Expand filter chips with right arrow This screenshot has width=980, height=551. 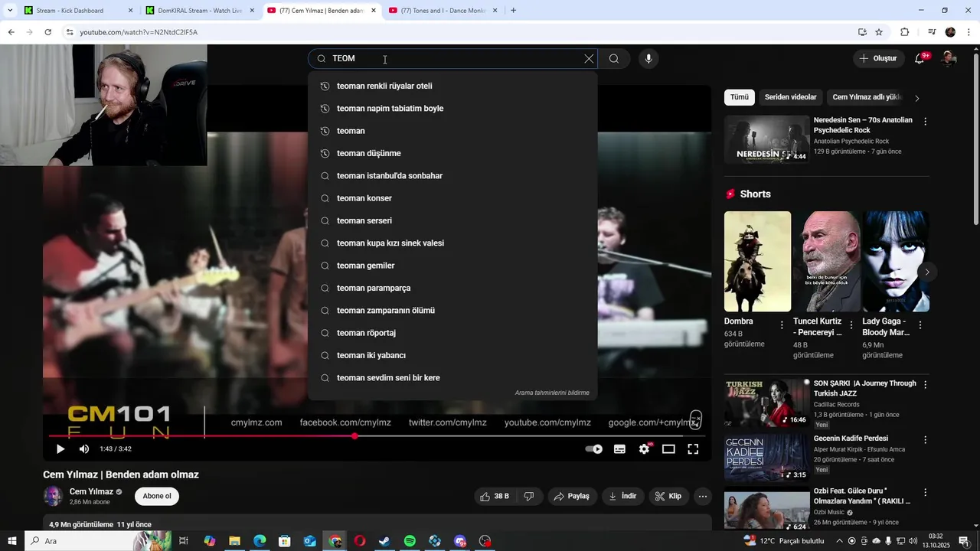click(x=917, y=98)
